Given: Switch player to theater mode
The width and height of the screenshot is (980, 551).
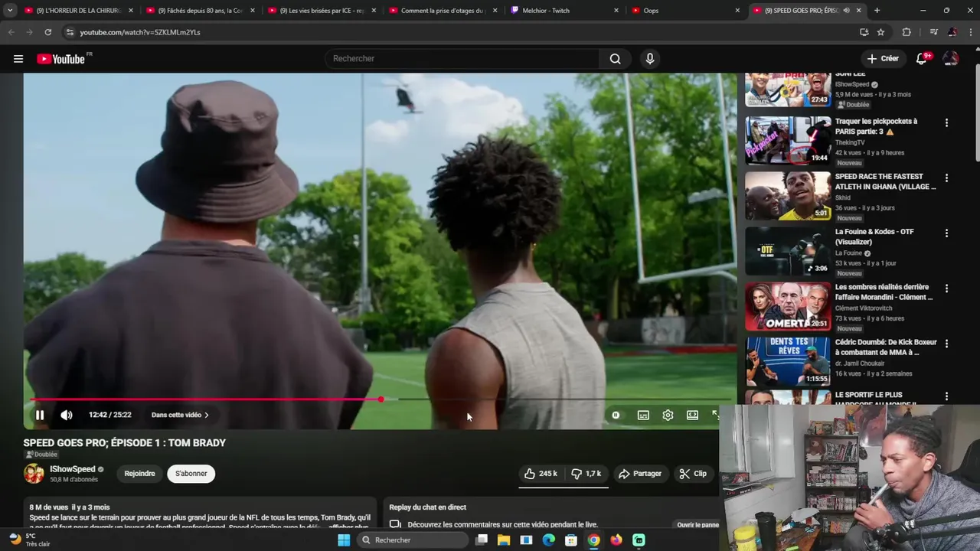Looking at the screenshot, I should [692, 415].
